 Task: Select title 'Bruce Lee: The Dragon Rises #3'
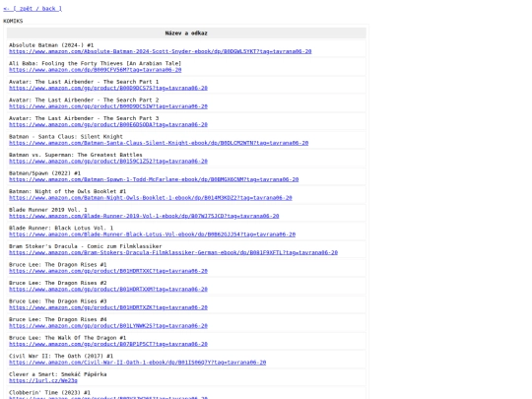tap(58, 301)
